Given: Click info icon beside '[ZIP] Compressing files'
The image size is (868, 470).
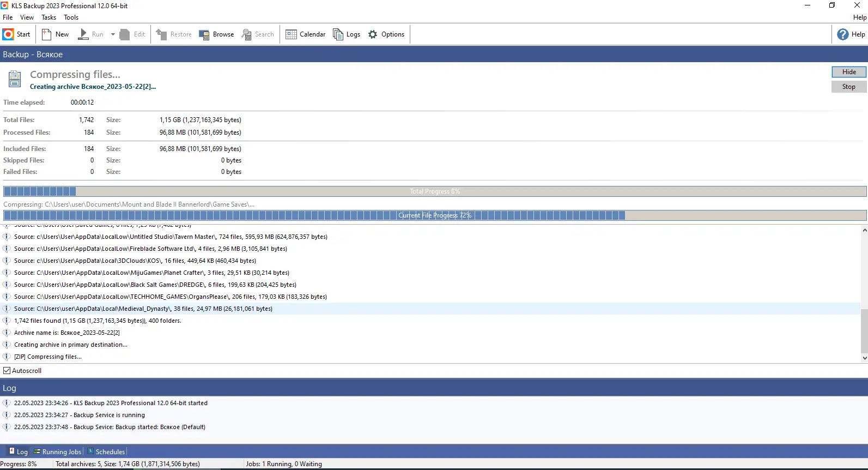Looking at the screenshot, I should coord(7,357).
